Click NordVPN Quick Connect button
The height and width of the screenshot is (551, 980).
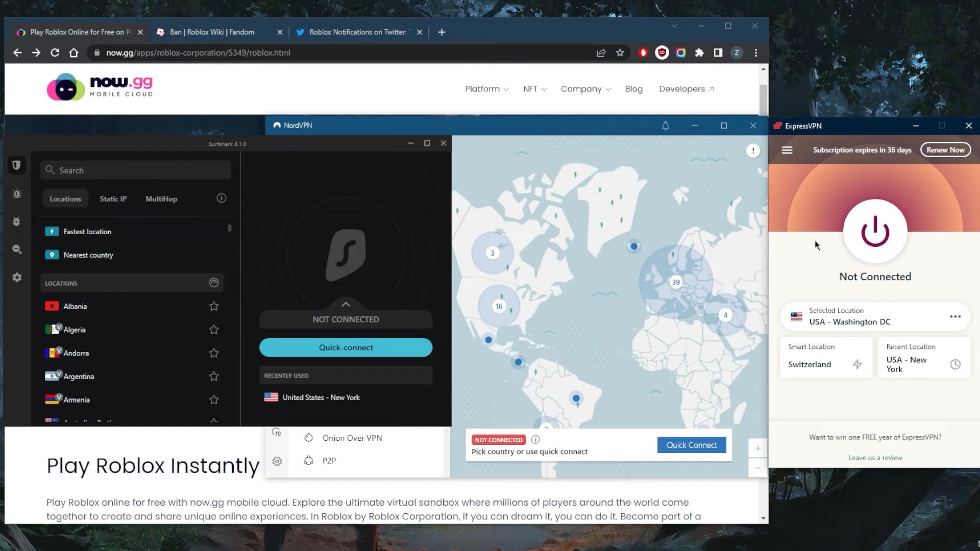(x=692, y=445)
